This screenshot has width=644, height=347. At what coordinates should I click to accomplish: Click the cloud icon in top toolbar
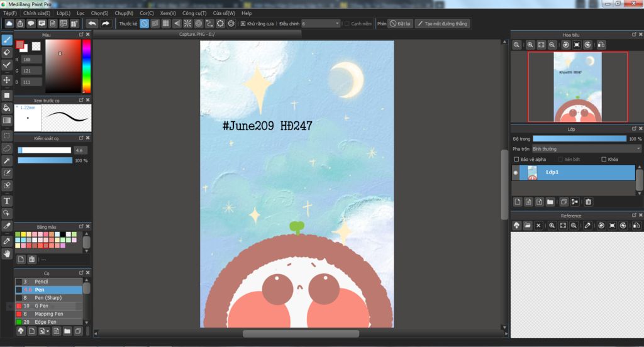9,23
